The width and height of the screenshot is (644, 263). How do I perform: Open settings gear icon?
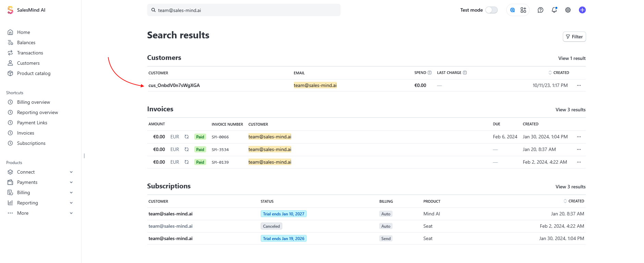[568, 10]
